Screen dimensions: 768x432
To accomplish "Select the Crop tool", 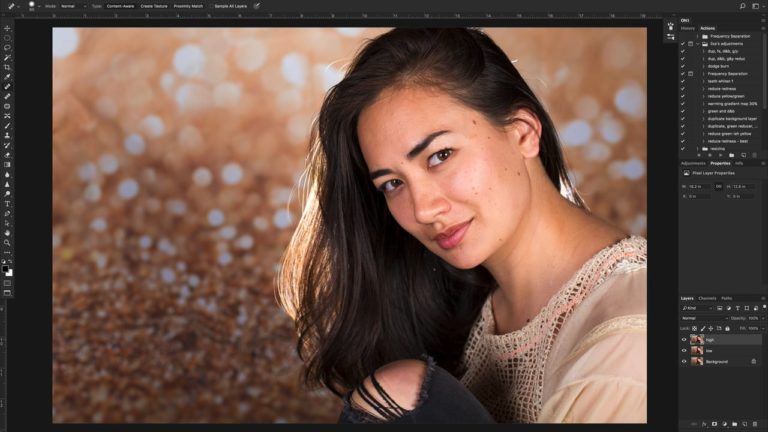I will tap(7, 68).
